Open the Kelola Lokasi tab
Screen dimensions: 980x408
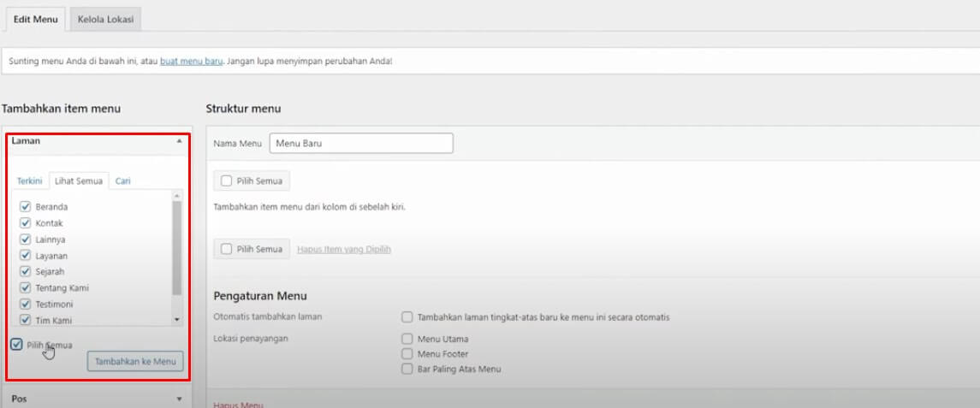coord(105,19)
